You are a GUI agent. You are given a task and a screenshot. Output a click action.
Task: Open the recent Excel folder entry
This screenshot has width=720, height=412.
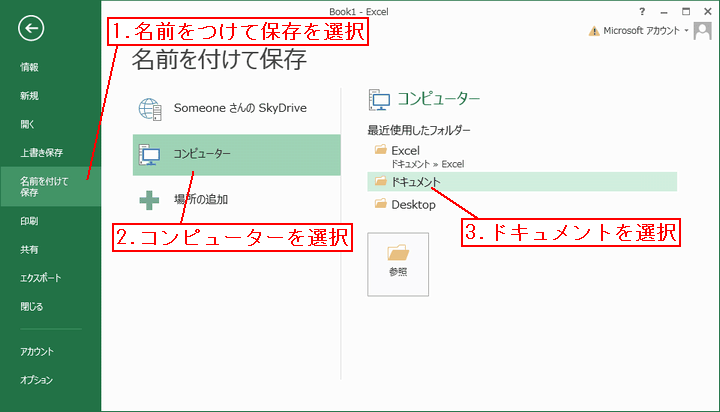[522, 157]
